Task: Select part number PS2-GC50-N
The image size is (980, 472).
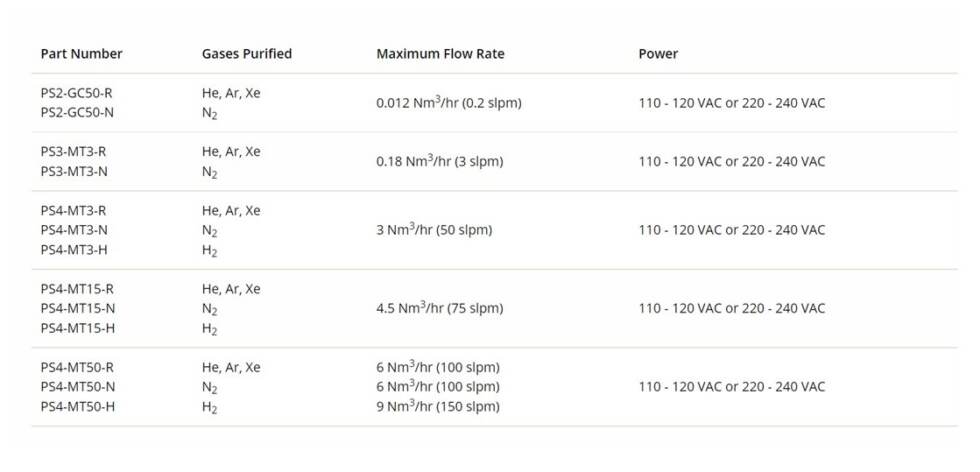Action: (77, 112)
